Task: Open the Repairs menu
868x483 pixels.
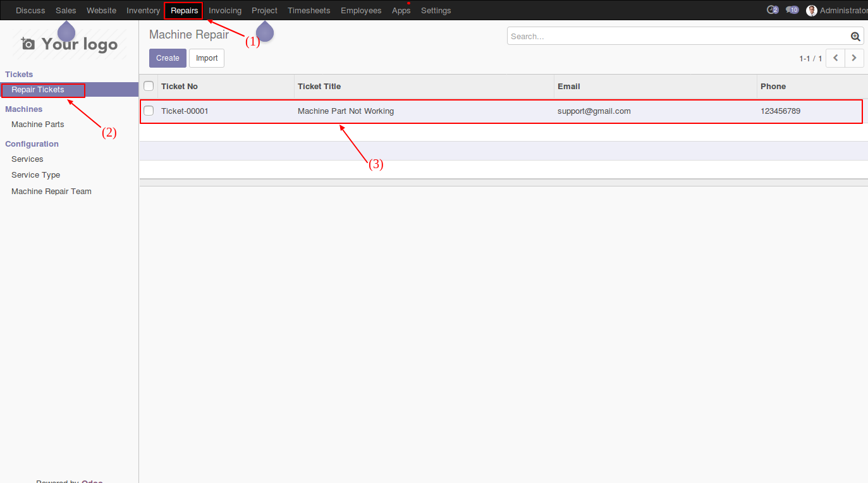Action: coord(184,10)
